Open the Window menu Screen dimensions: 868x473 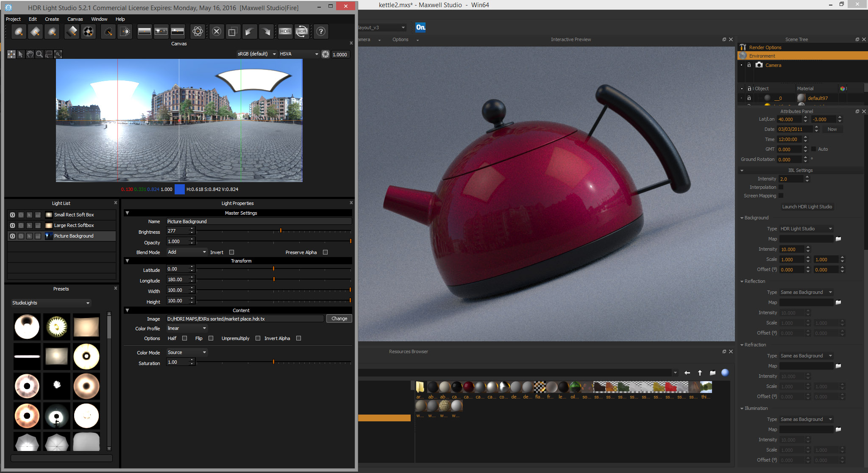tap(99, 19)
